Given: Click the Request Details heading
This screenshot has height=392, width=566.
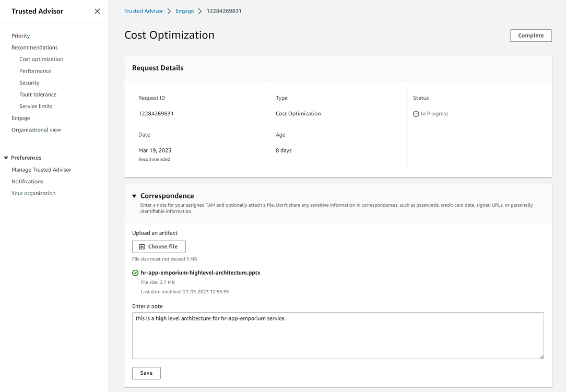Looking at the screenshot, I should [x=158, y=68].
